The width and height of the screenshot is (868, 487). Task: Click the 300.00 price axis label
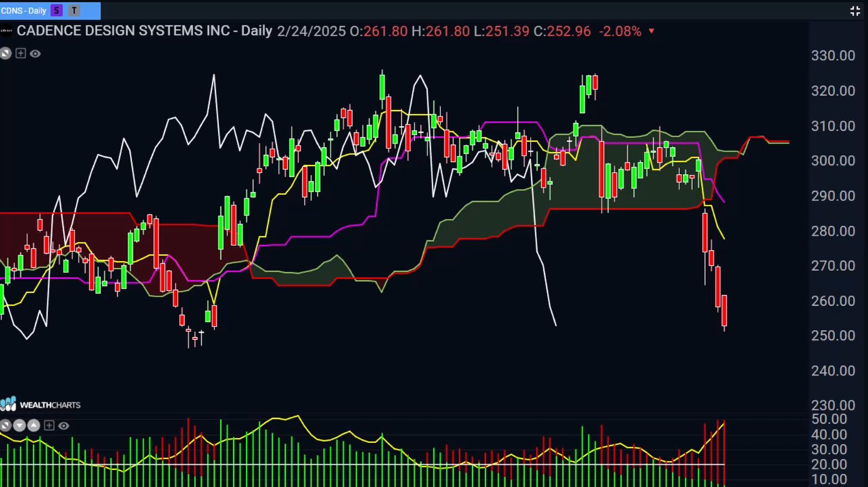[833, 160]
